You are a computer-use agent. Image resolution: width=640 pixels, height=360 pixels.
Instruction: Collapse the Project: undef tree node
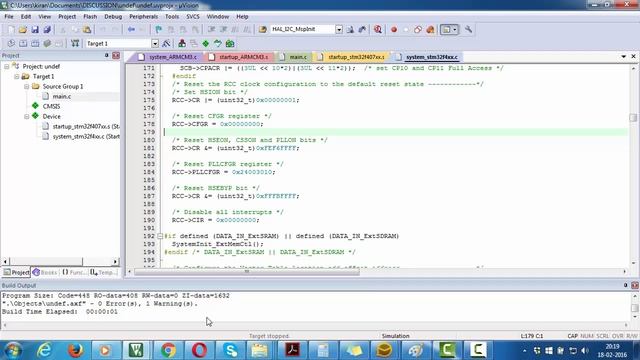[7, 66]
